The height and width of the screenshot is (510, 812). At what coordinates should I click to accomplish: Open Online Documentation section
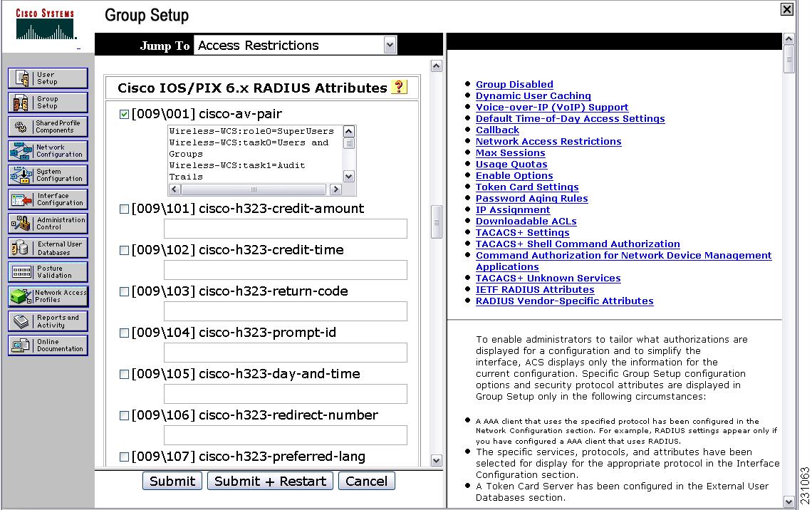48,345
